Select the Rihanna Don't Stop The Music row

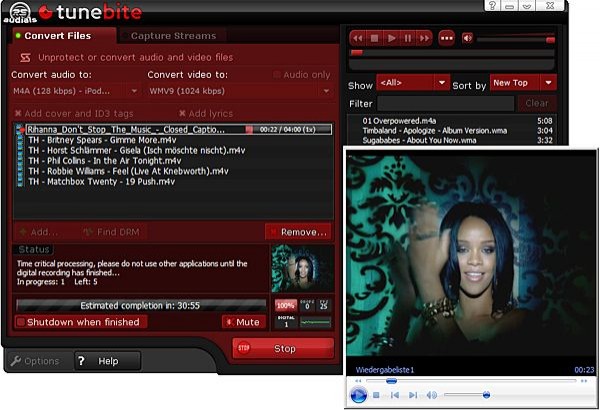point(178,129)
